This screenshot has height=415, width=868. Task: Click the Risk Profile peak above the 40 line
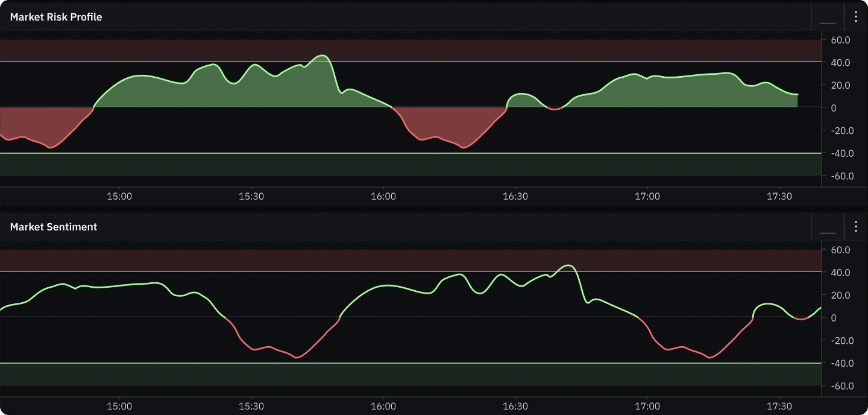[x=323, y=56]
